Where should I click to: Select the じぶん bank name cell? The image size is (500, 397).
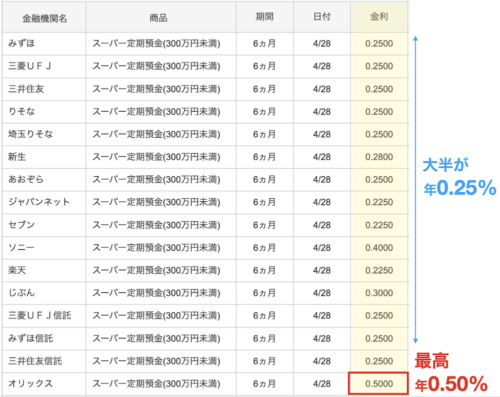44,293
